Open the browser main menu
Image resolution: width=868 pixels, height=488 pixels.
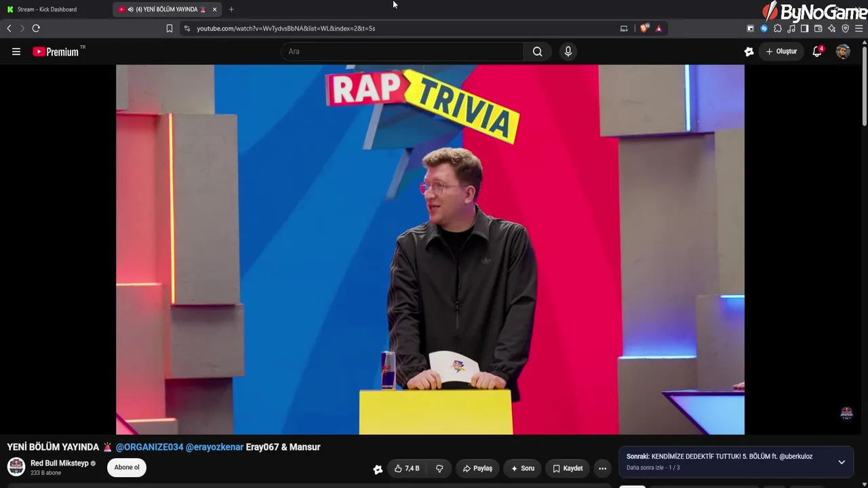pyautogui.click(x=859, y=28)
